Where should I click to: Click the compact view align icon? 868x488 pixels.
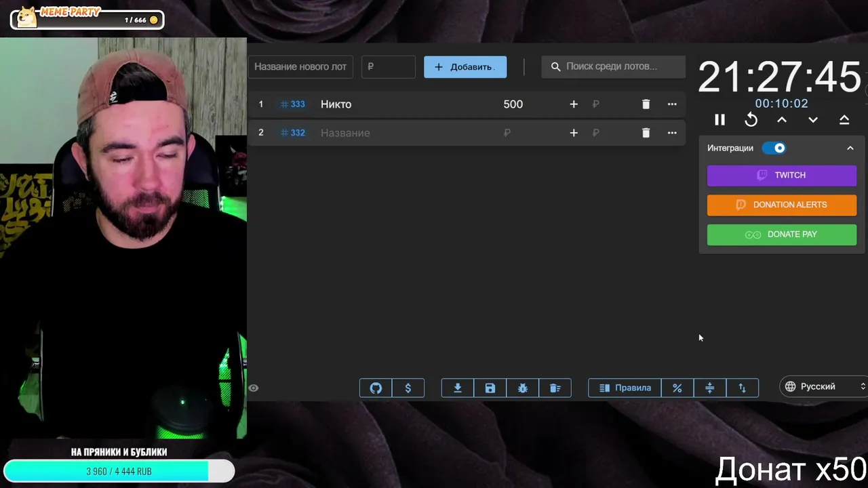pos(709,388)
